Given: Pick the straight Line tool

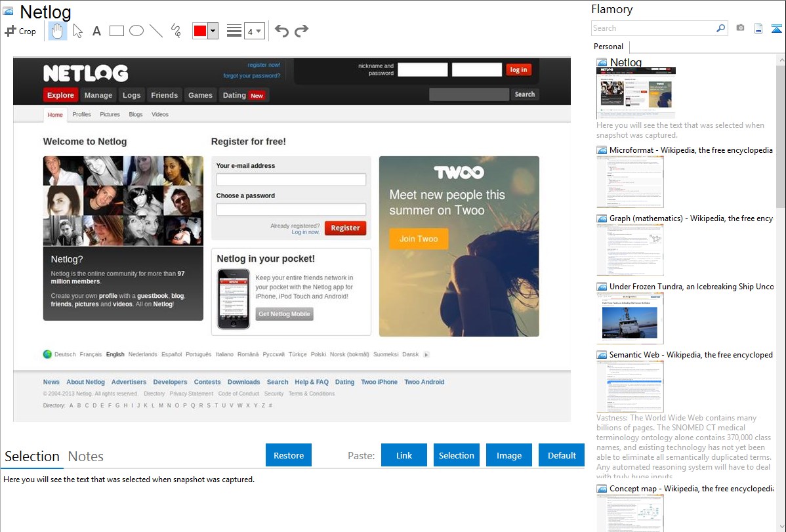Looking at the screenshot, I should (156, 31).
